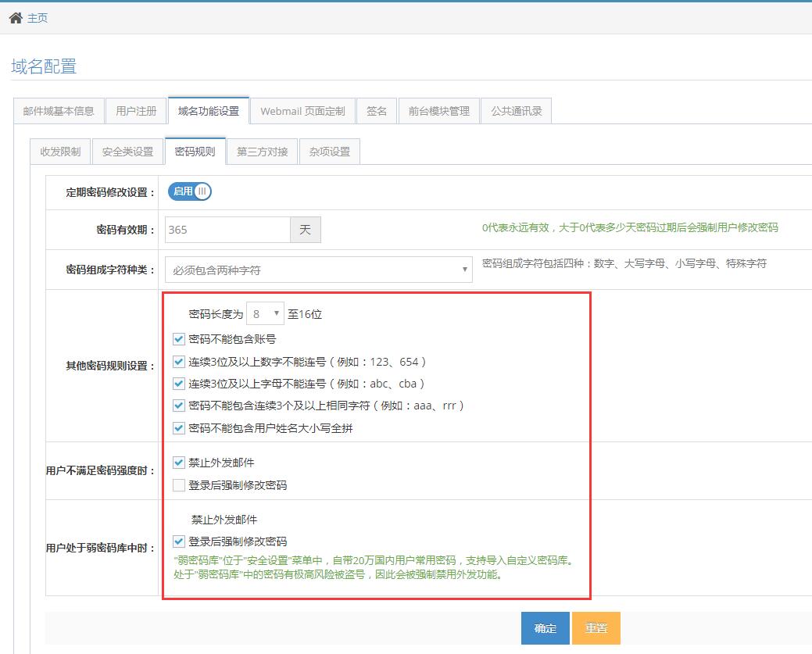Uncheck 禁止外发邮件 under 用户不满足密码强度时
The height and width of the screenshot is (654, 812).
179,463
